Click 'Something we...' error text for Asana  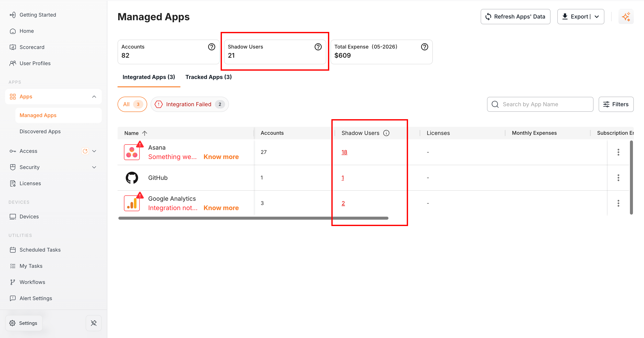click(x=172, y=157)
